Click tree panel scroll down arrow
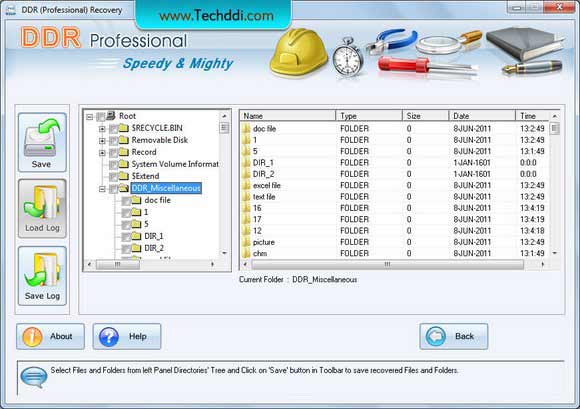Image resolution: width=580 pixels, height=409 pixels. (224, 253)
